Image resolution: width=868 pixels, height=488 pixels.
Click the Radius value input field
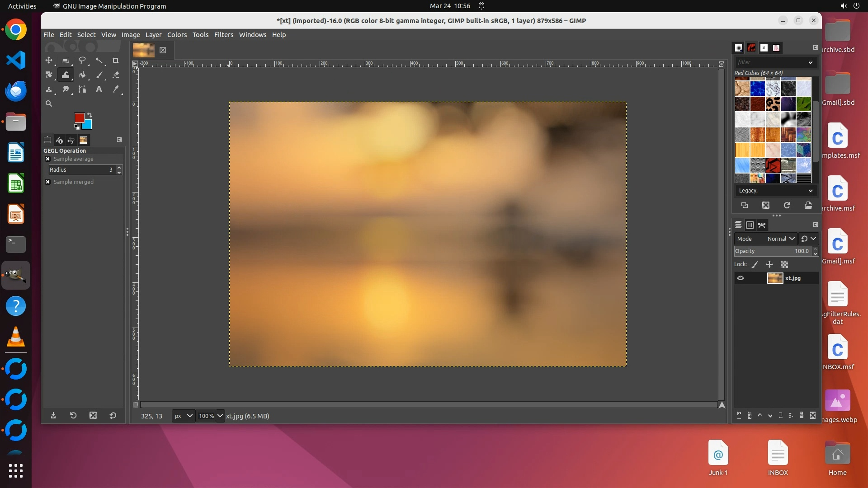(x=81, y=170)
